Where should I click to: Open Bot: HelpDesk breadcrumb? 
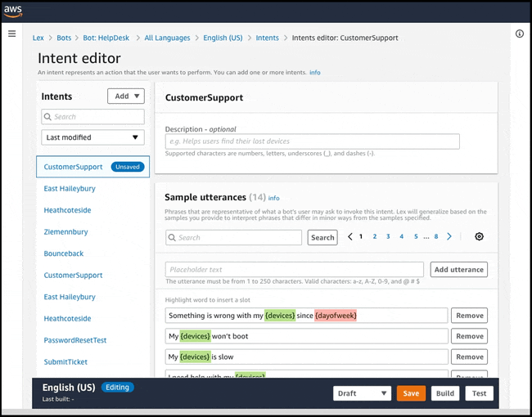click(x=106, y=38)
